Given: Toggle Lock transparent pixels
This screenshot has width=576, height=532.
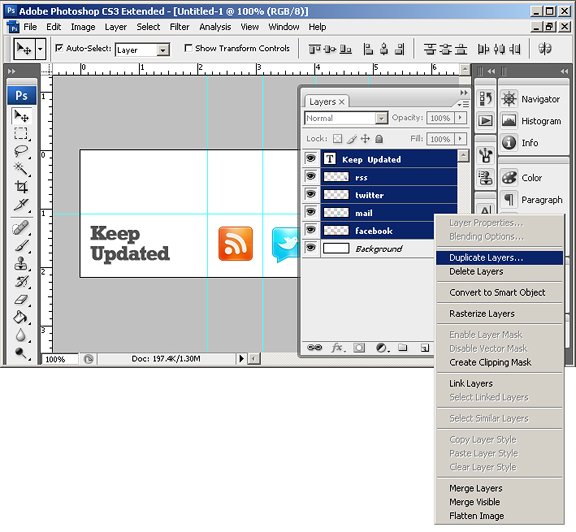Looking at the screenshot, I should (x=337, y=139).
